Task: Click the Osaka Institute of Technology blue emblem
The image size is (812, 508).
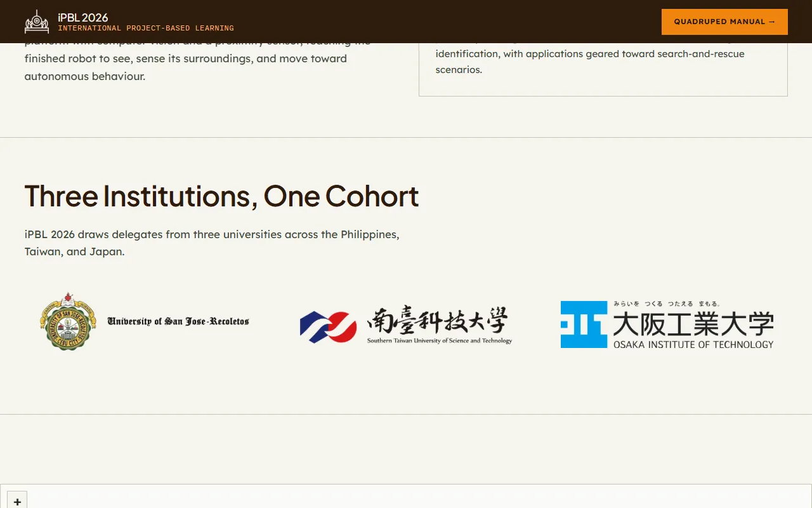Action: click(584, 324)
